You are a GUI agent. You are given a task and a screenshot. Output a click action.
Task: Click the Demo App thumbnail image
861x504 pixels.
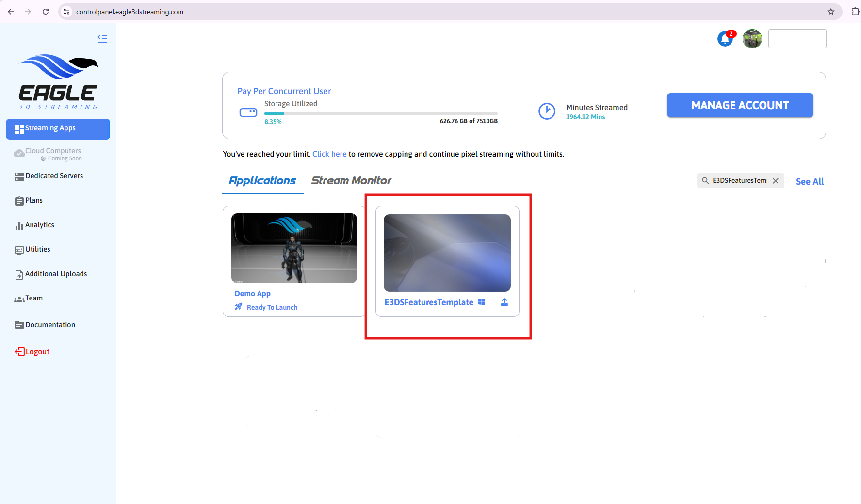point(294,248)
